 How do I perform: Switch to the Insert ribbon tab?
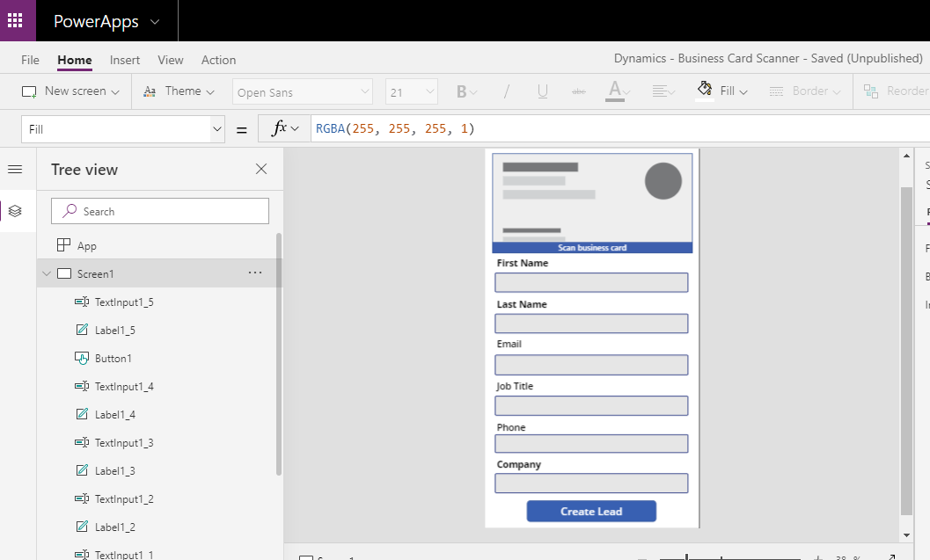click(124, 60)
